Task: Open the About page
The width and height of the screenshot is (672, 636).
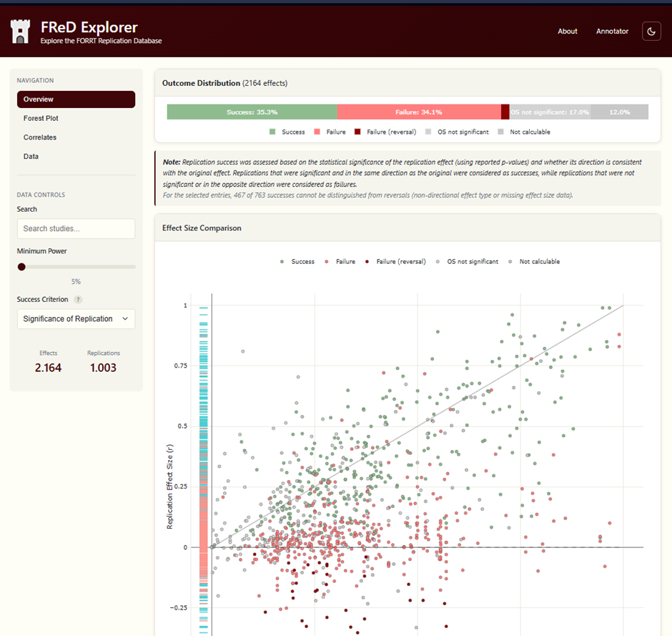Action: (567, 31)
